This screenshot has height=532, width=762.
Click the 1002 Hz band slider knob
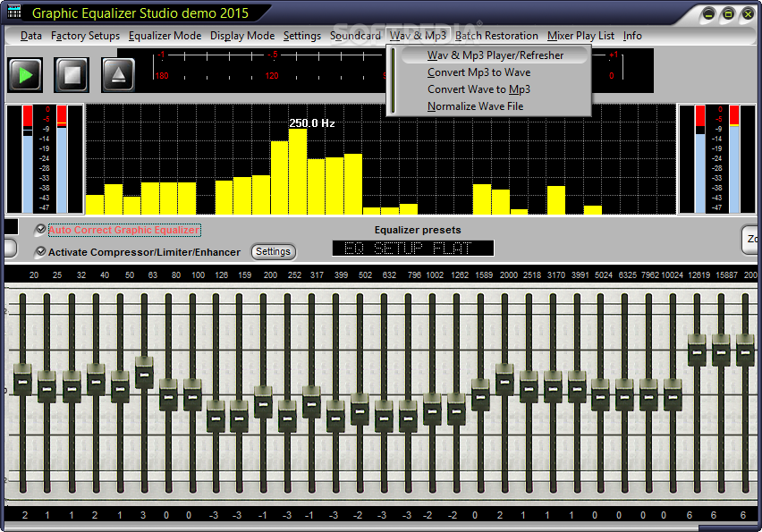(x=433, y=410)
